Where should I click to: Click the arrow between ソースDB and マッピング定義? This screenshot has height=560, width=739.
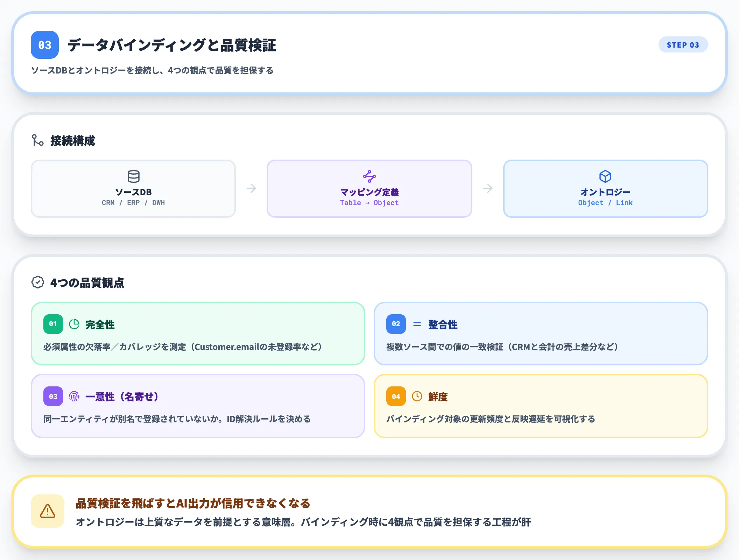[x=251, y=188]
